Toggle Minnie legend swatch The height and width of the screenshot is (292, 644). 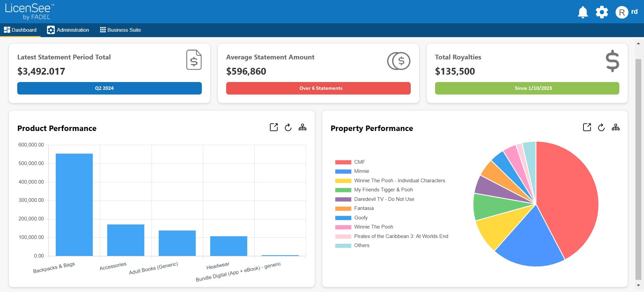point(343,171)
